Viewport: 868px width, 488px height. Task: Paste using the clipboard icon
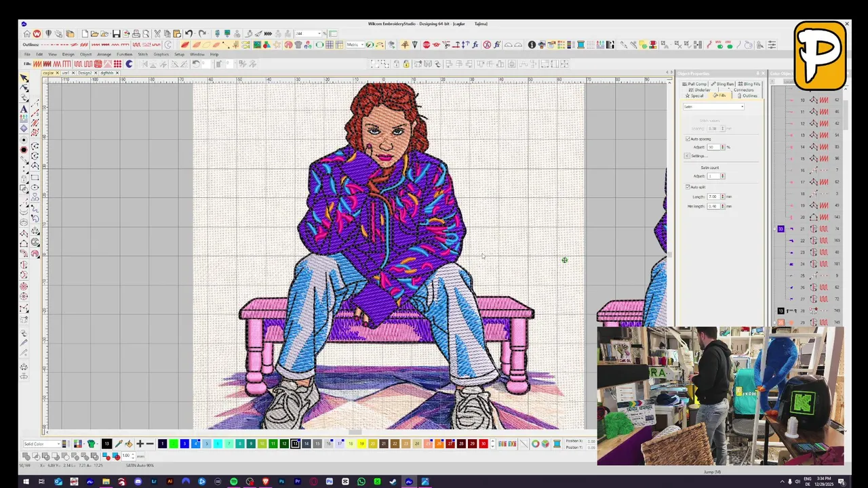(x=177, y=33)
